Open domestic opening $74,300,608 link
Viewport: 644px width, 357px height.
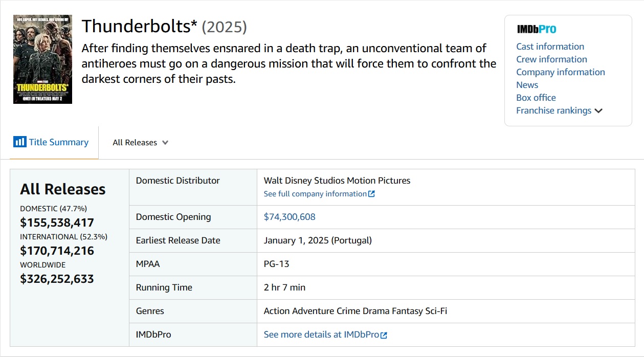point(290,217)
